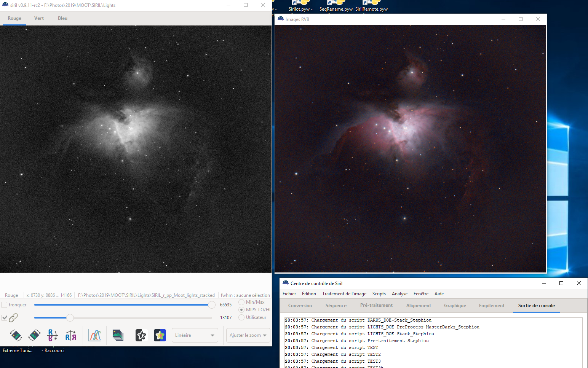588x368 pixels.
Task: Open the Aide menu
Action: [439, 294]
